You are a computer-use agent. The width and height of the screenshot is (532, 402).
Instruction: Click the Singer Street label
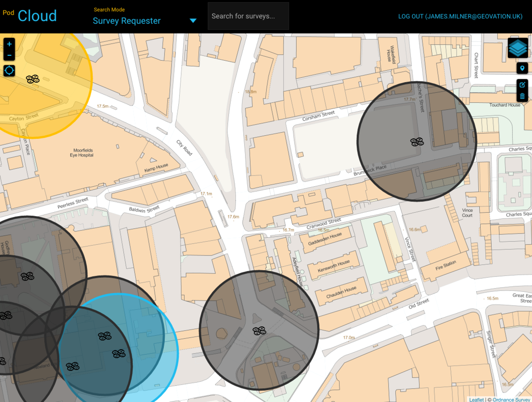pyautogui.click(x=491, y=344)
